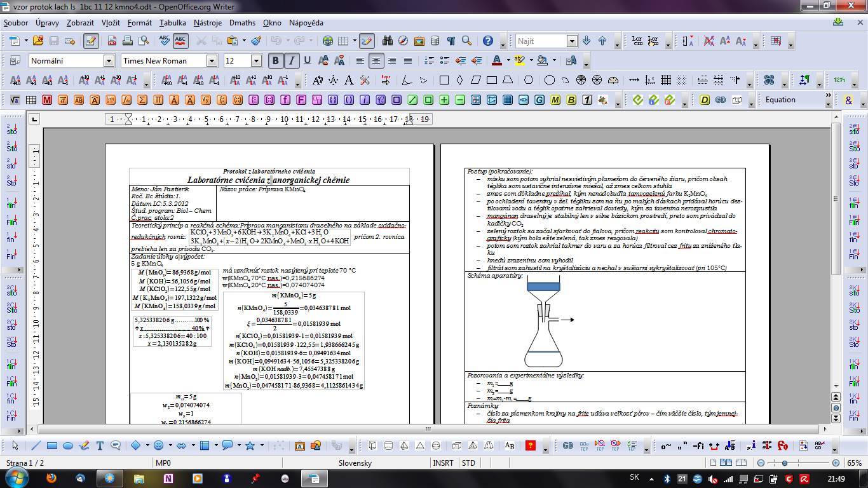Click the Open document folder icon
Viewport: 868px width, 488px height.
[37, 41]
